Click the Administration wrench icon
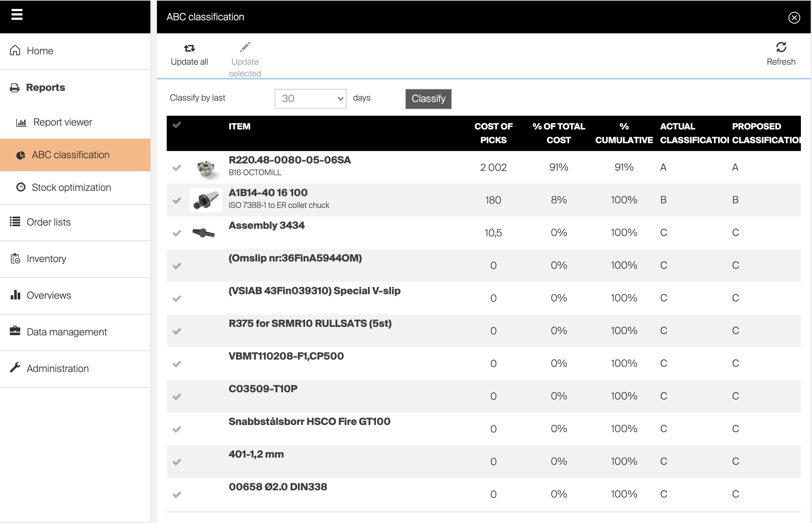The width and height of the screenshot is (812, 523). pos(15,368)
